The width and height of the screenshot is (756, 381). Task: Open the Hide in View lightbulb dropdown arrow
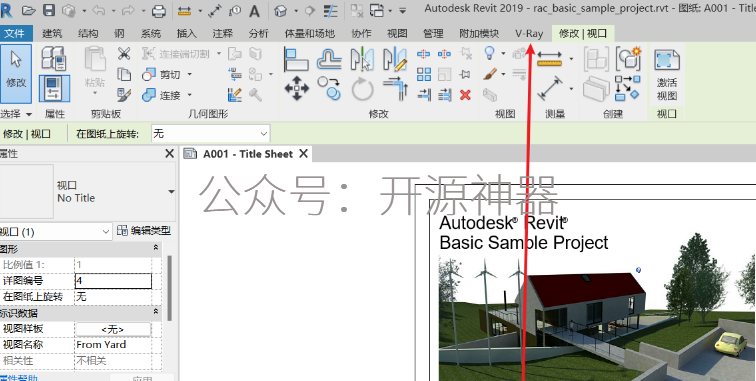tap(503, 53)
